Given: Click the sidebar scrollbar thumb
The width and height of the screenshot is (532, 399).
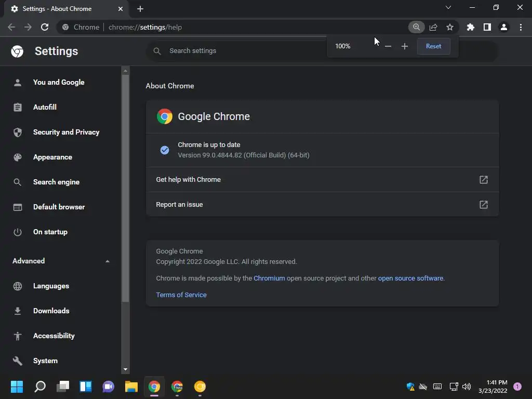Looking at the screenshot, I should click(126, 188).
